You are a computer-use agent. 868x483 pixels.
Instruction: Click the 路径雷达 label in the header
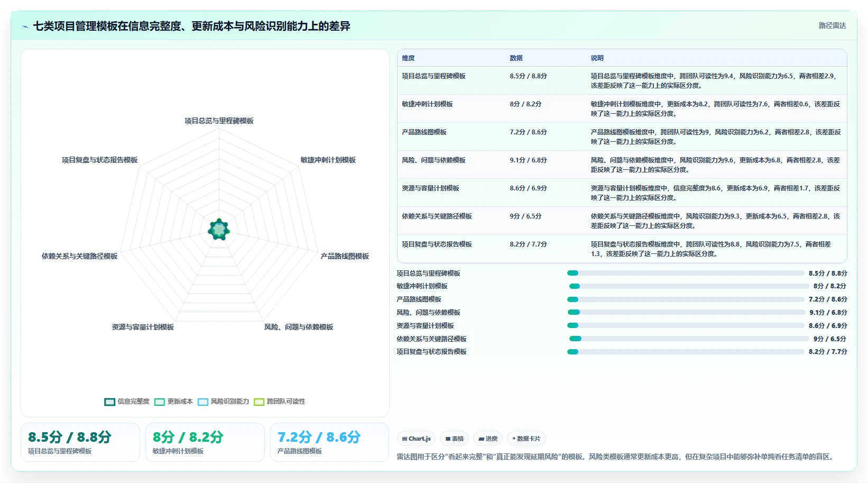(x=832, y=25)
